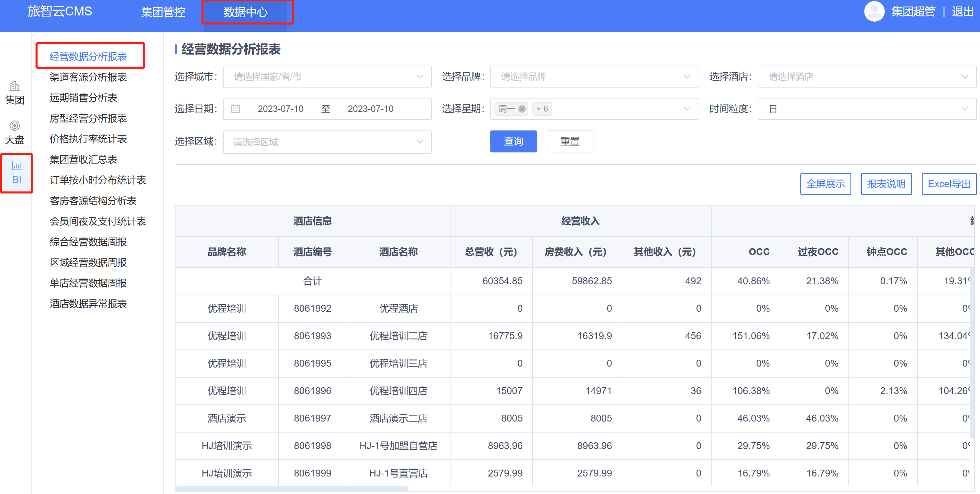Open 价格执行率统计表 menu item
The width and height of the screenshot is (980, 494).
click(88, 139)
